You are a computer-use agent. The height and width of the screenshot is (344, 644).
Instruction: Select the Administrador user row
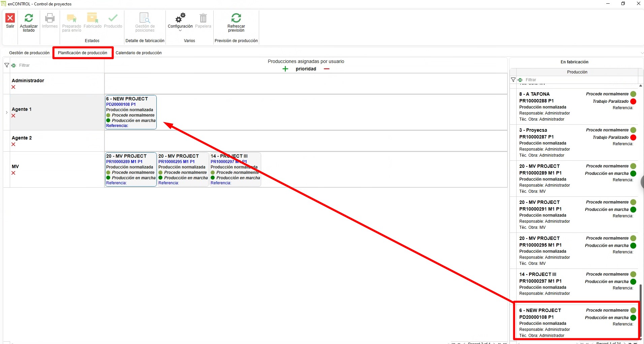pos(57,84)
